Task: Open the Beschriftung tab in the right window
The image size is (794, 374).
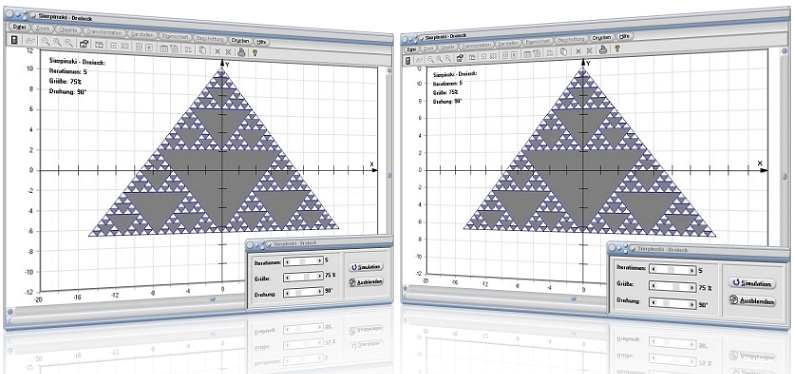Action: tap(571, 39)
